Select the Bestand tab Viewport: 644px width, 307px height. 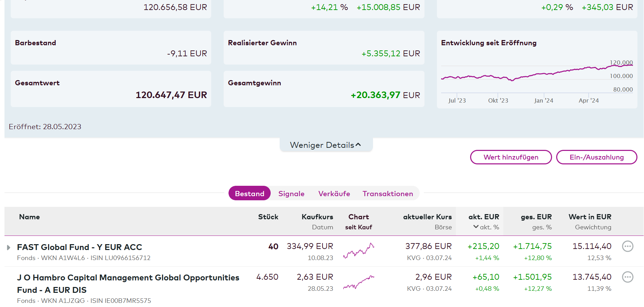249,194
